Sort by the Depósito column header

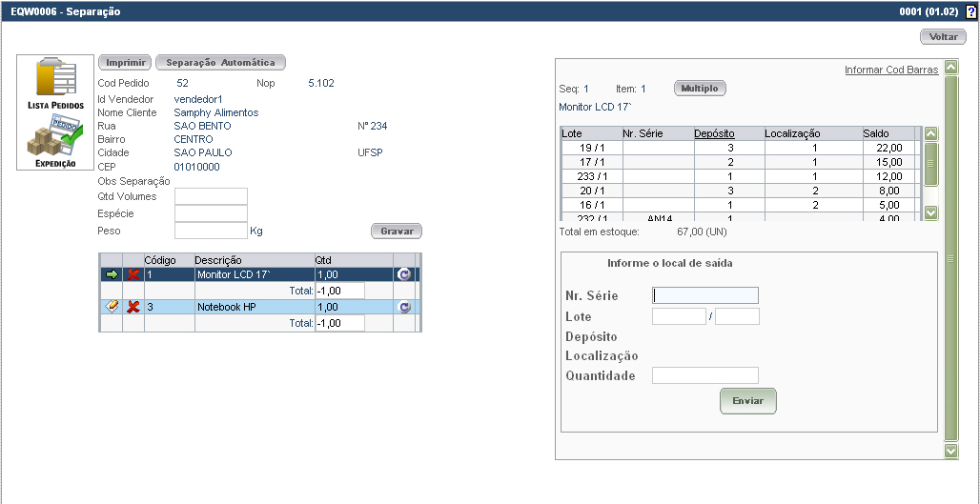(713, 133)
